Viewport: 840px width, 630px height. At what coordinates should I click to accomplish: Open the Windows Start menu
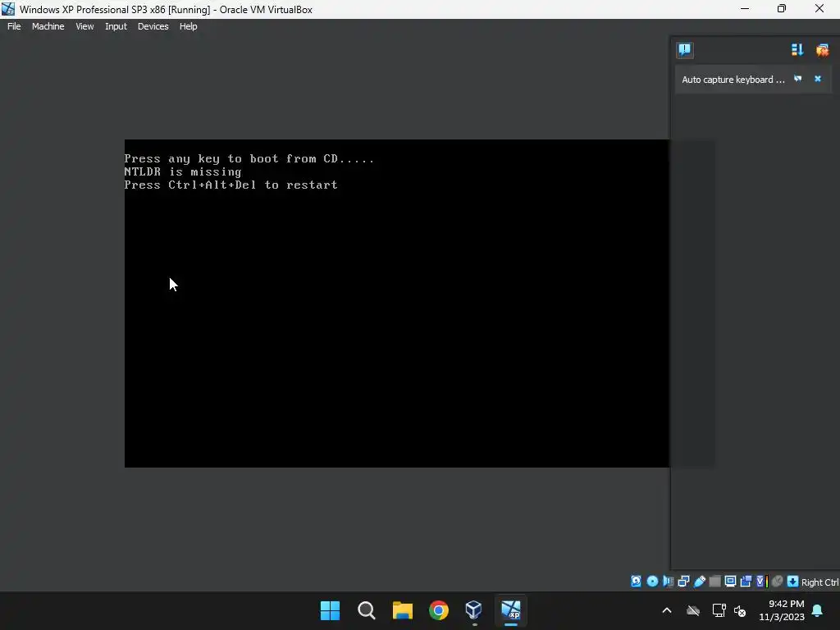point(330,610)
